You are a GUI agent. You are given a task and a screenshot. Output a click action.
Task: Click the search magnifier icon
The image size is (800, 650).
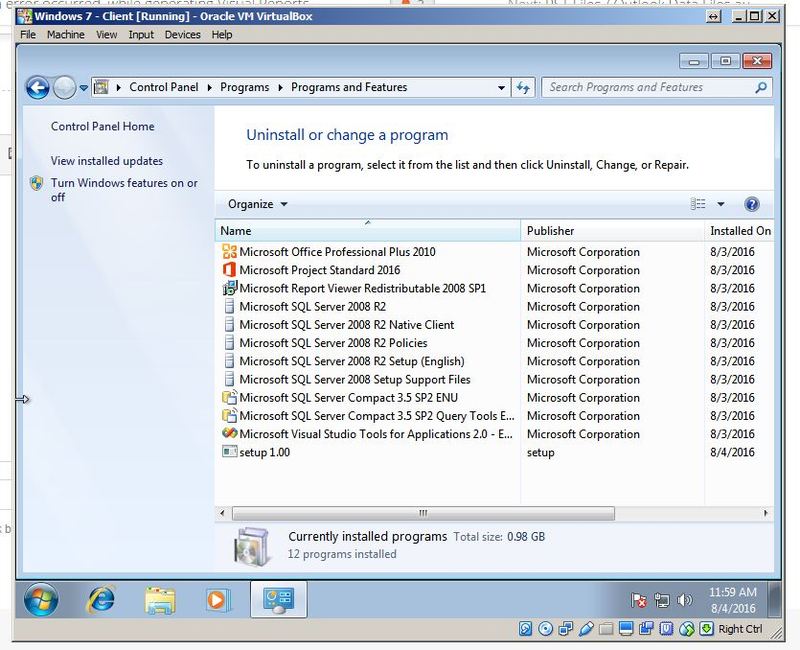point(761,88)
